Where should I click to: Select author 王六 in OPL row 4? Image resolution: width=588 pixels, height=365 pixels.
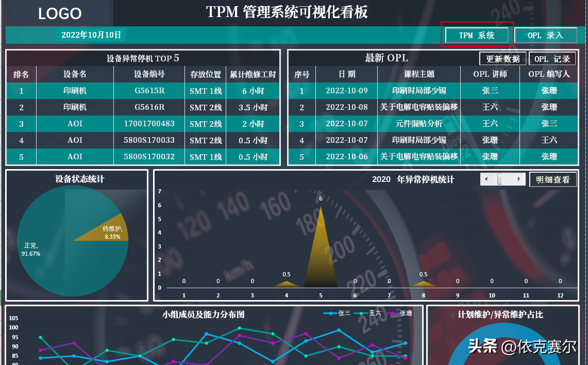(549, 140)
